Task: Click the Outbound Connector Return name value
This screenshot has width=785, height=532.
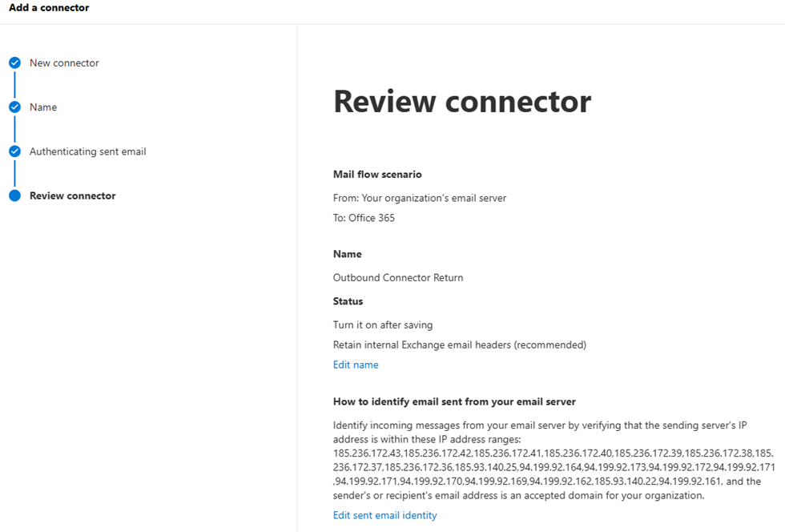Action: (398, 278)
